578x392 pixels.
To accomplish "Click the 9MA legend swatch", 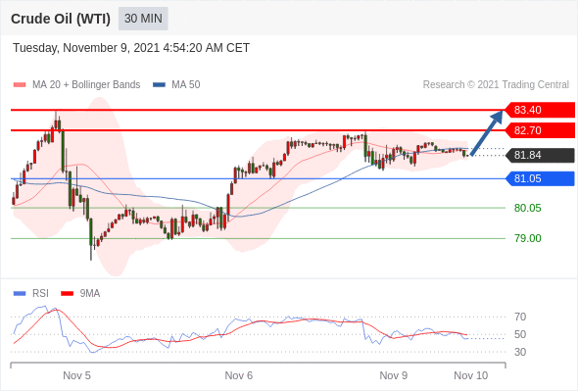I will click(67, 294).
